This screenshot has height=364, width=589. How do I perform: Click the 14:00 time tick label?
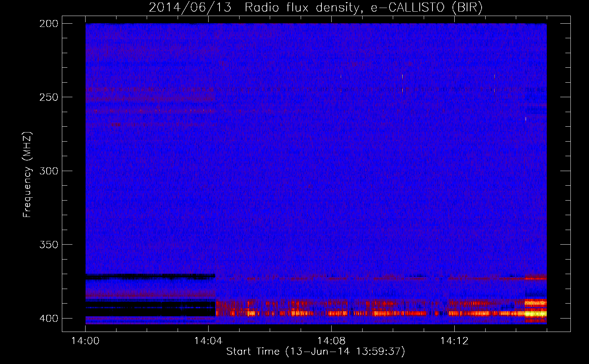(x=85, y=341)
